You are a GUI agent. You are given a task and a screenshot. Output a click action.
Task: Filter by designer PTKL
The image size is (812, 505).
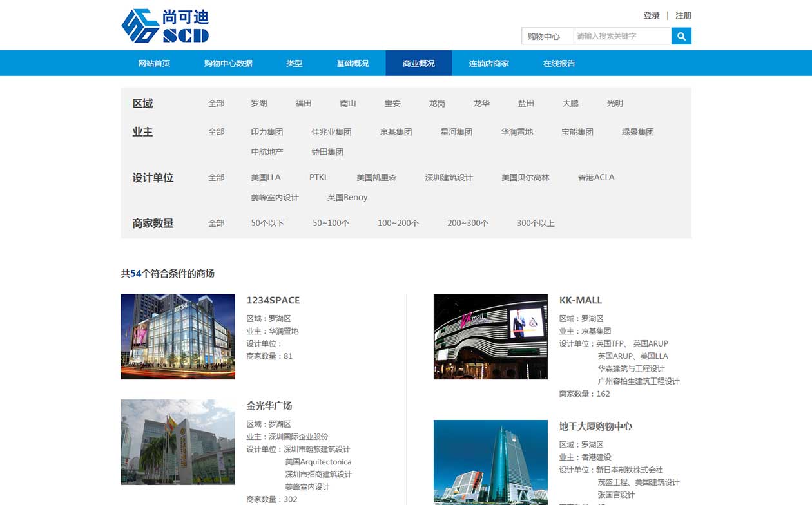(318, 177)
